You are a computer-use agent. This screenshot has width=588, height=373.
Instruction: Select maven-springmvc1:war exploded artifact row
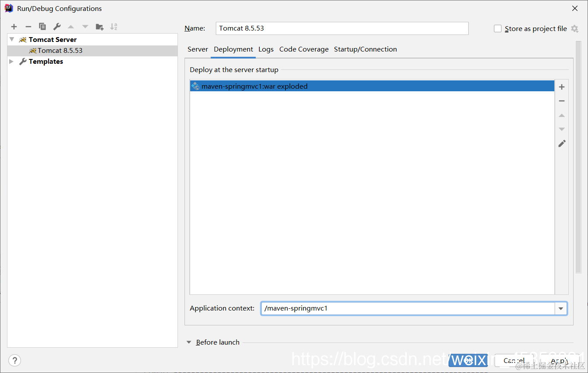tap(372, 86)
